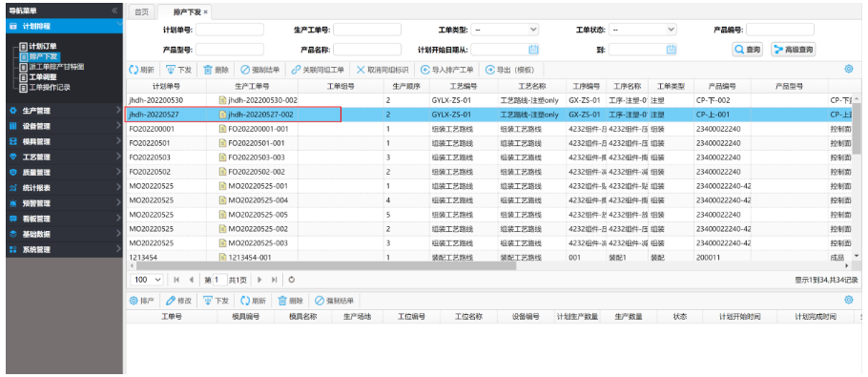
Task: Open calendar picker for 到 end date
Action: pos(671,50)
